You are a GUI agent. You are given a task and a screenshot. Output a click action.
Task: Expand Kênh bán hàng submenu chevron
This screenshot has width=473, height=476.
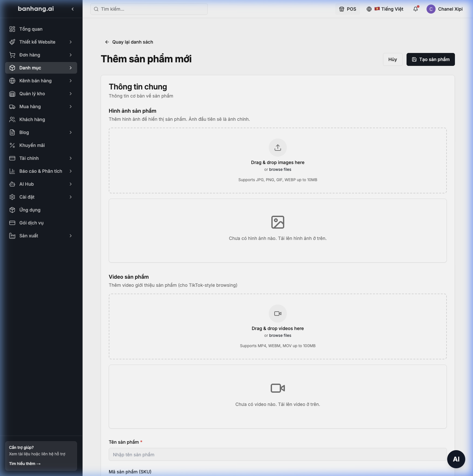71,81
